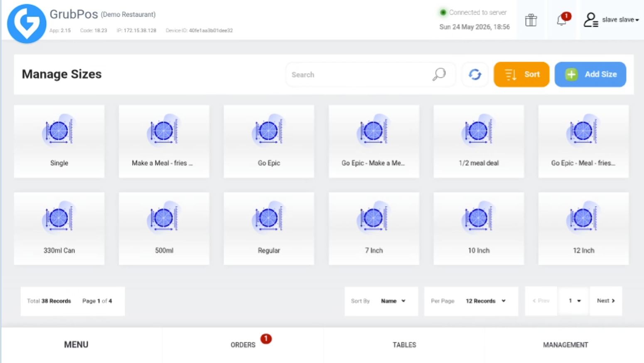This screenshot has height=363, width=644.
Task: Go to the Next page
Action: [606, 301]
